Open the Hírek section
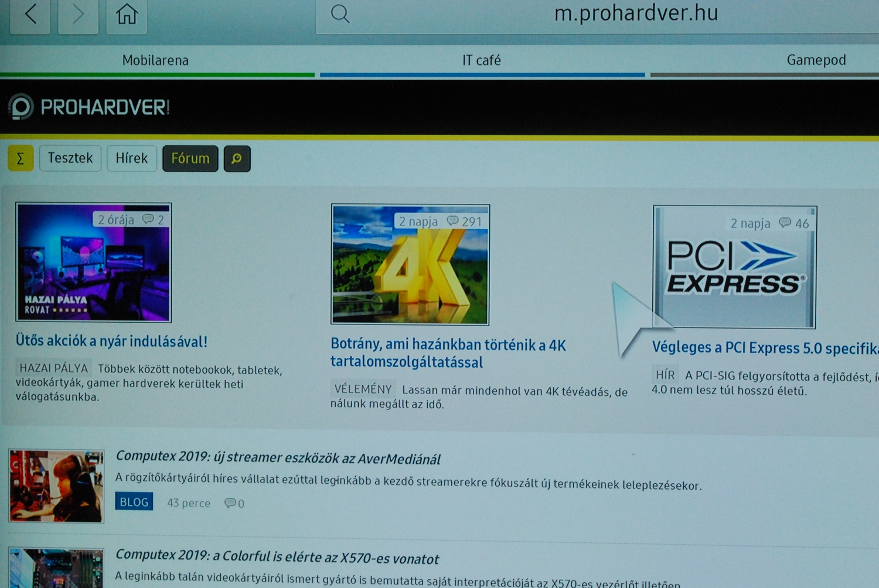The image size is (879, 588). 132,159
